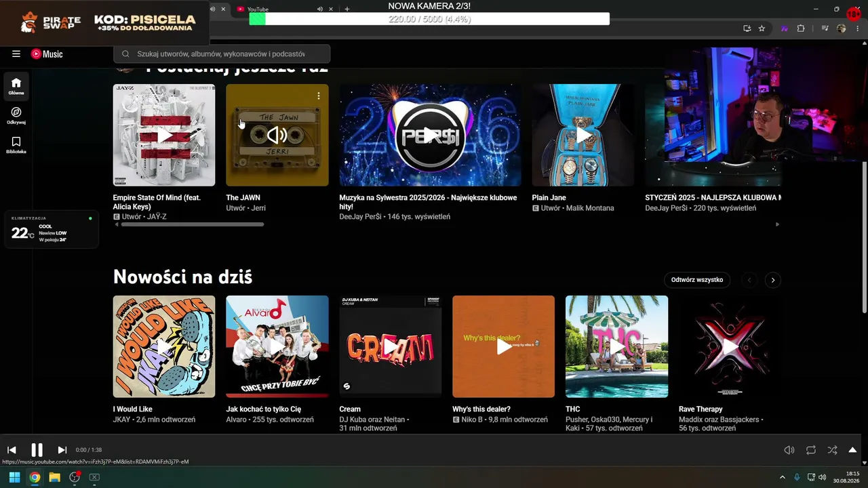
Task: Open the JAŸ-Z artist link
Action: click(x=154, y=217)
